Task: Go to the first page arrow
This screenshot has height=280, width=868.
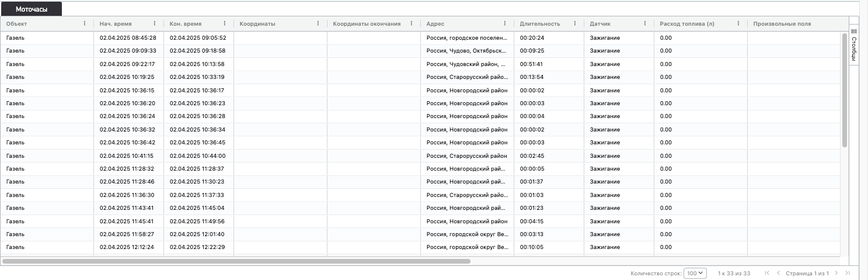Action: (x=767, y=273)
